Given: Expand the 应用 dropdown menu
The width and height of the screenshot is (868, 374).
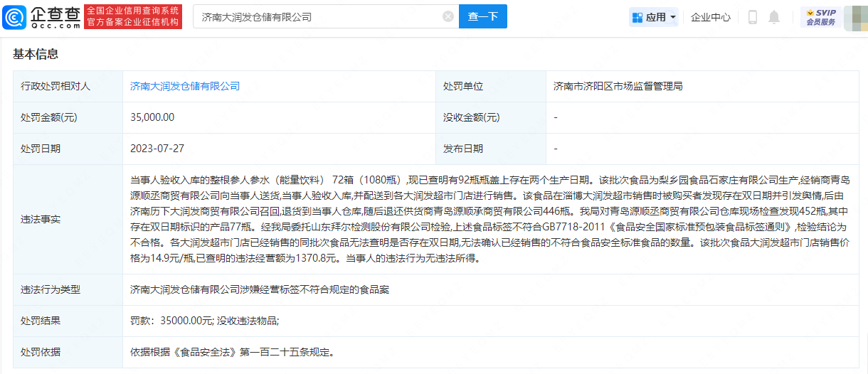Looking at the screenshot, I should [654, 17].
